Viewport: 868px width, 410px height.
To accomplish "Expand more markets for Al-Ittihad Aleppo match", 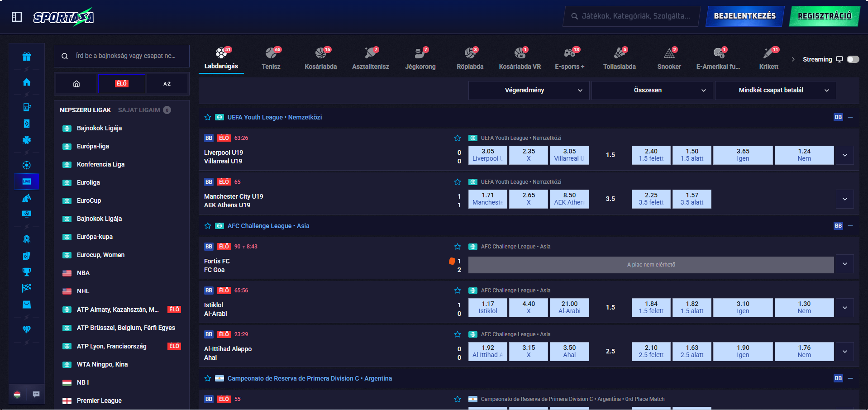I will click(845, 352).
